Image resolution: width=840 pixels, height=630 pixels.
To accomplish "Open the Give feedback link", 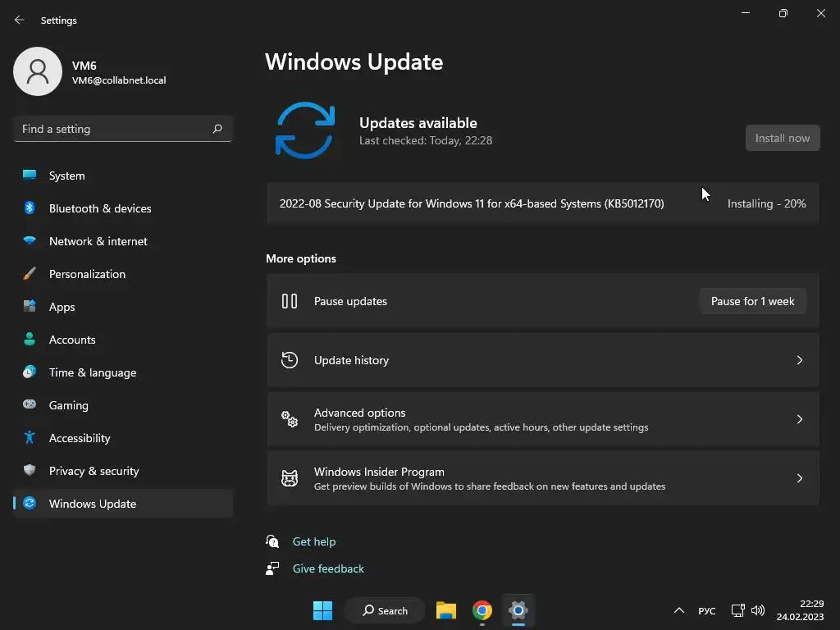I will pyautogui.click(x=328, y=568).
